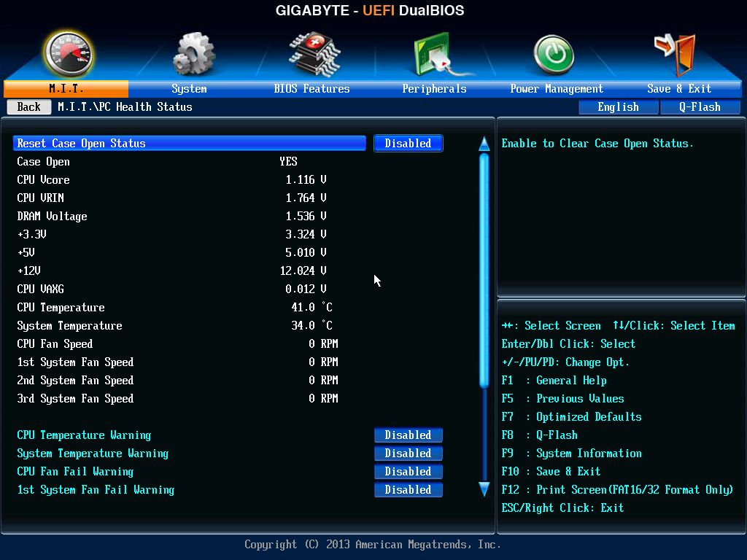Viewport: 747px width, 560px height.
Task: Click the F12 Print Screen hint
Action: [x=617, y=489]
